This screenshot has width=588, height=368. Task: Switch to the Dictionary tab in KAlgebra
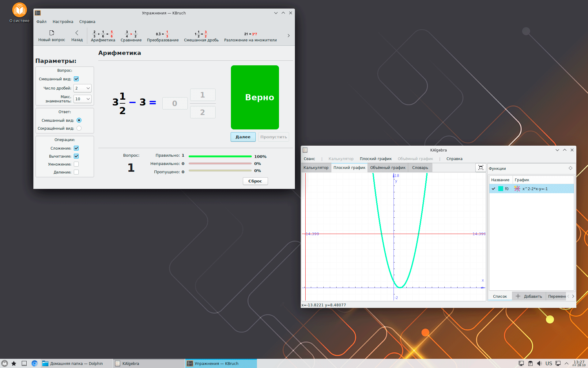[x=420, y=168]
